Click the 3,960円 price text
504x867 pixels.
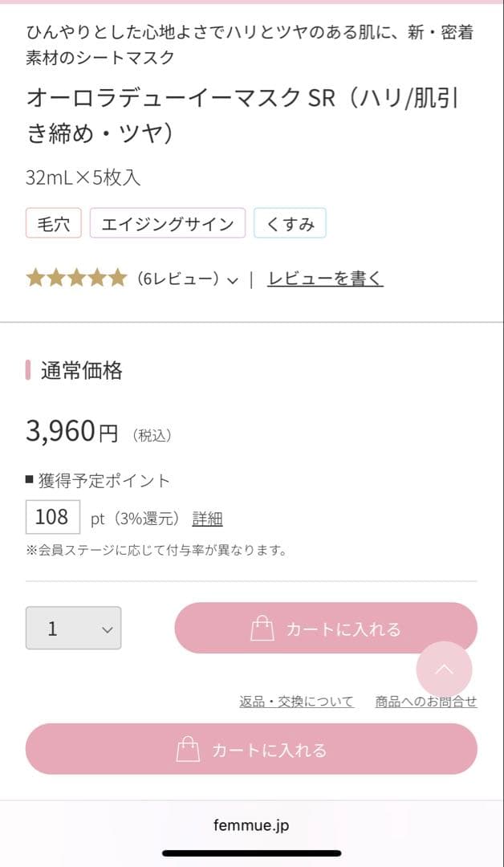[72, 432]
